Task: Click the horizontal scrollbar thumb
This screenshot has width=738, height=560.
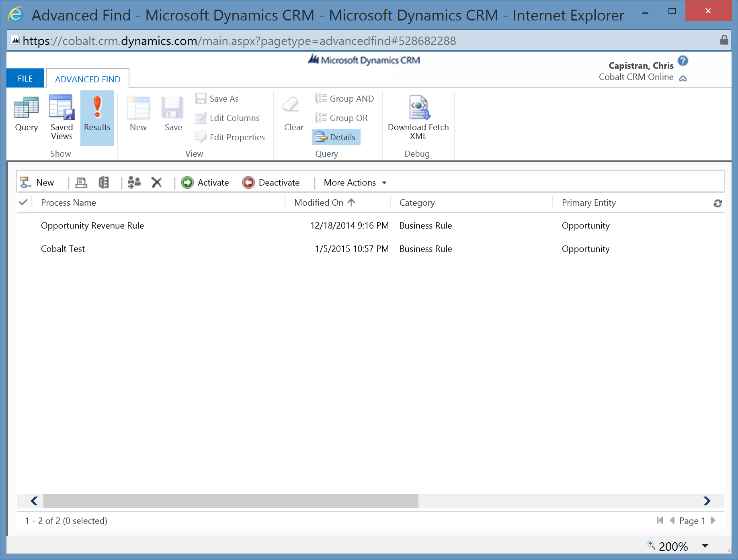Action: 231,501
